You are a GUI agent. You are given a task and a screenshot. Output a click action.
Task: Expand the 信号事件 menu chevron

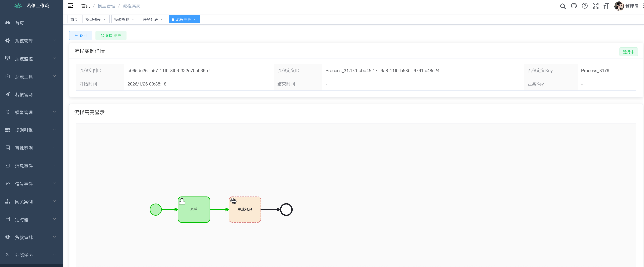click(x=54, y=183)
